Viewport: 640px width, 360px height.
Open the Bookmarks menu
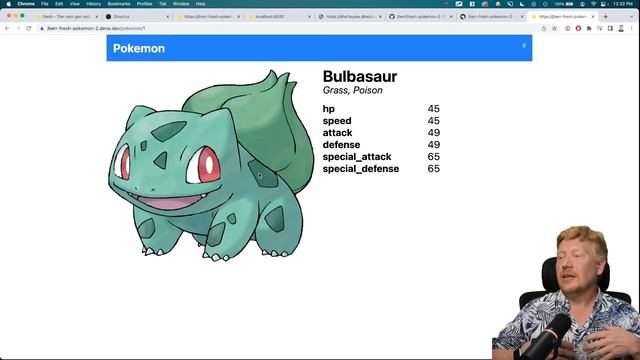click(119, 4)
